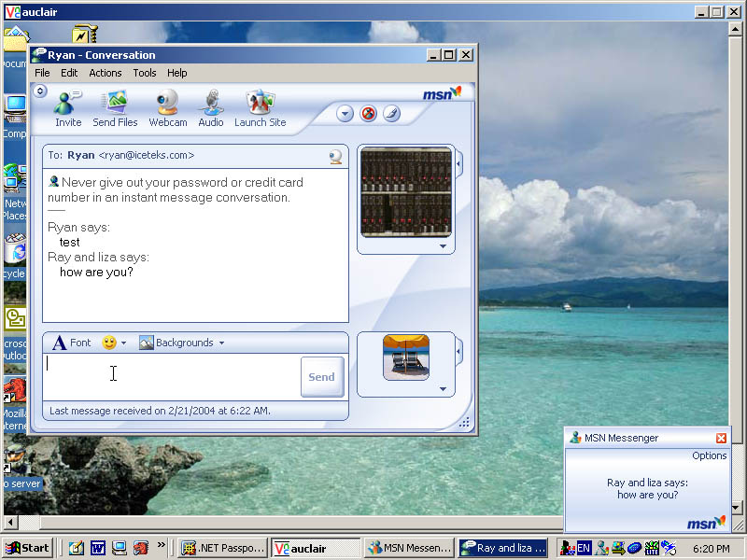747x560 pixels.
Task: Click the Send button
Action: point(322,377)
